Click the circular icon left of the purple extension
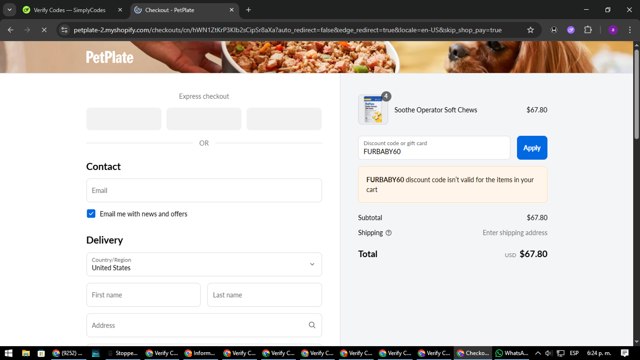 point(553,30)
